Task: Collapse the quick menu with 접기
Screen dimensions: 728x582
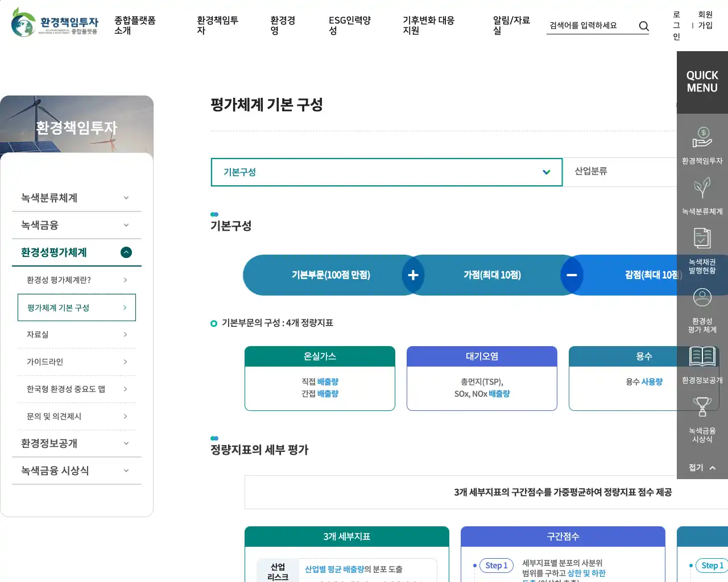Action: tap(702, 467)
